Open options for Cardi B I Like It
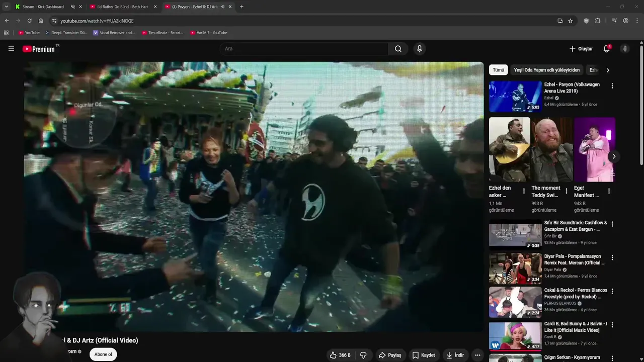The height and width of the screenshot is (362, 644). click(612, 325)
